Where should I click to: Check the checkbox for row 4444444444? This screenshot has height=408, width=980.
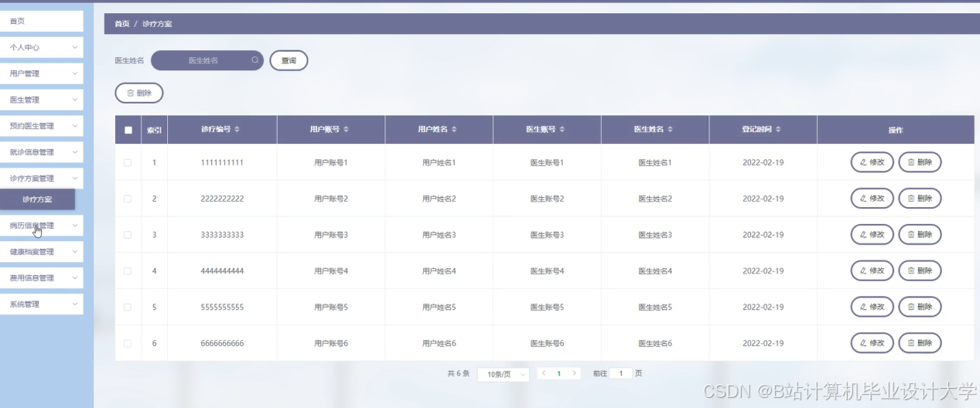(x=128, y=271)
